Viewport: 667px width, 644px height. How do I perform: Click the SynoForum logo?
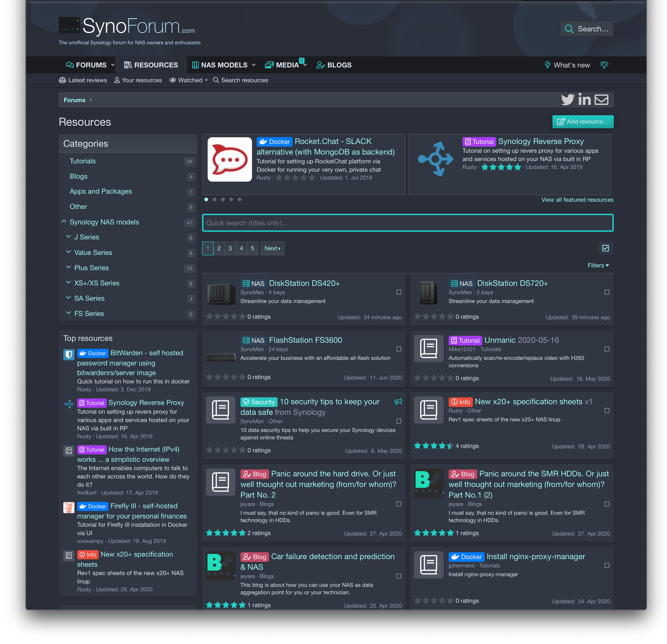[127, 26]
